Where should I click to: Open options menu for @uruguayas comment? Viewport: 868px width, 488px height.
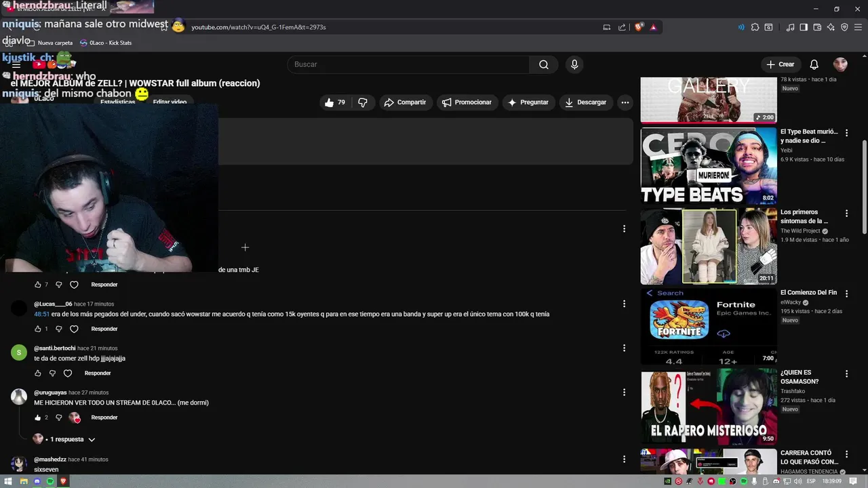pos(624,392)
